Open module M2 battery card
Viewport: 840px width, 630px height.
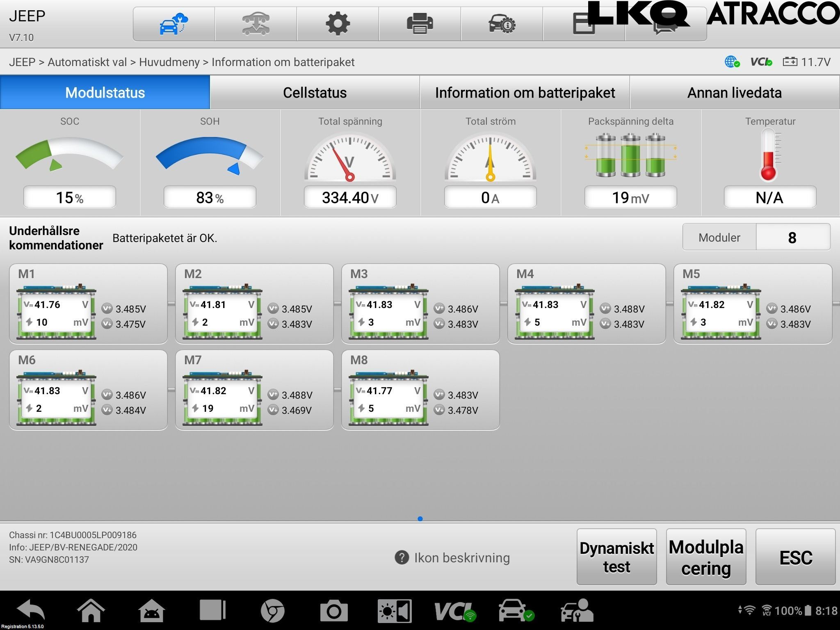pyautogui.click(x=254, y=304)
